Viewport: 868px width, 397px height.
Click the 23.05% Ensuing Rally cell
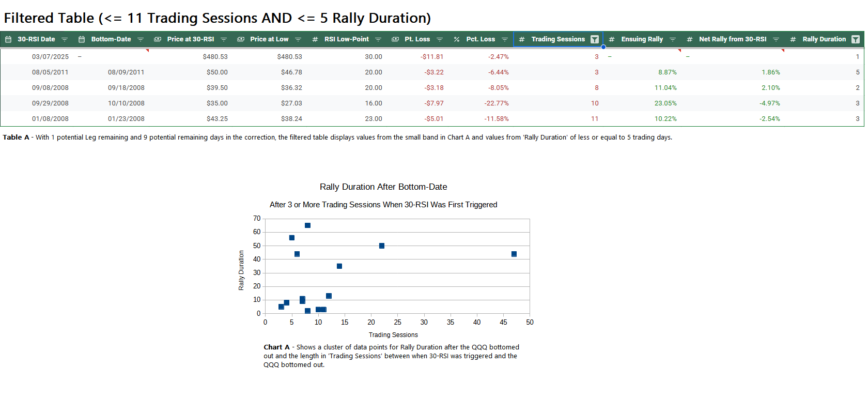pos(665,103)
